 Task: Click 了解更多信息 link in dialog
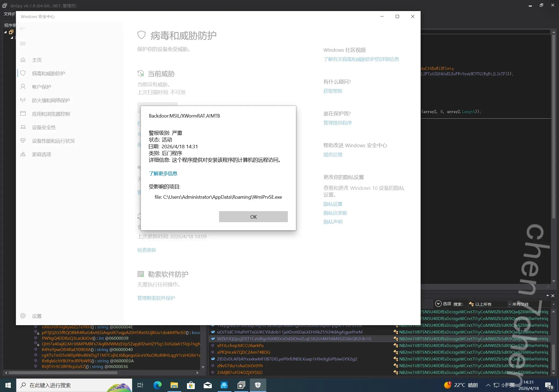(x=163, y=174)
